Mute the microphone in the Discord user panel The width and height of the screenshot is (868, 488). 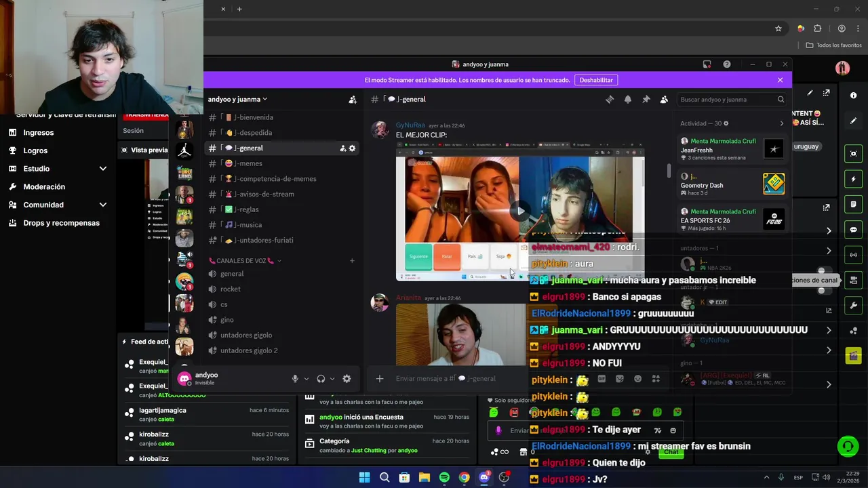(x=295, y=379)
